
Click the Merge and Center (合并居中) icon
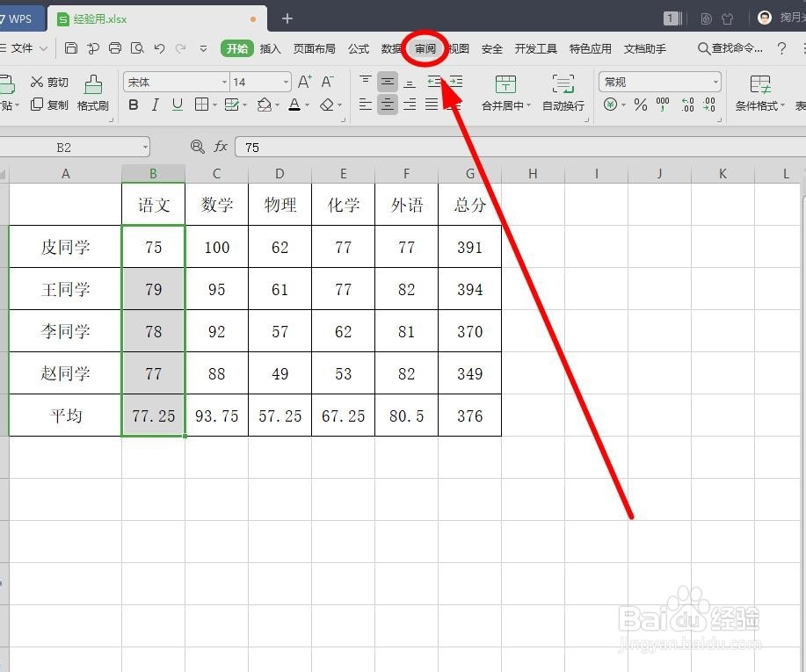[x=505, y=83]
